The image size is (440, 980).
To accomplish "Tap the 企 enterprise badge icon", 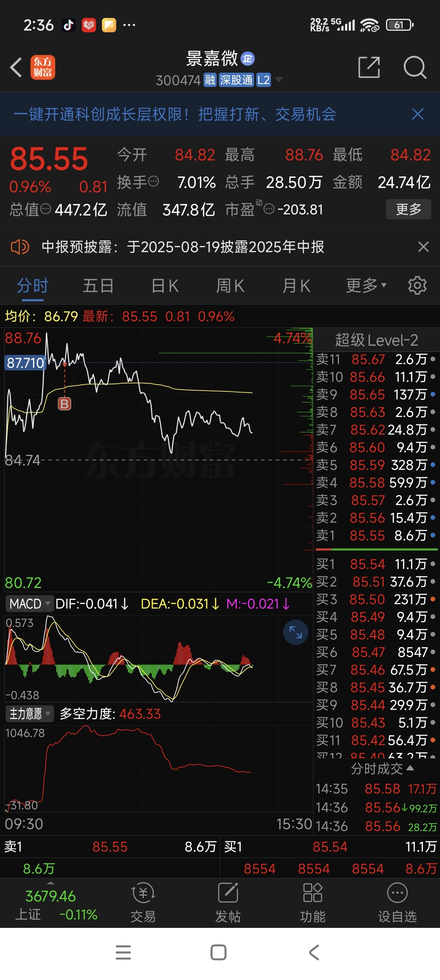I will pyautogui.click(x=248, y=59).
